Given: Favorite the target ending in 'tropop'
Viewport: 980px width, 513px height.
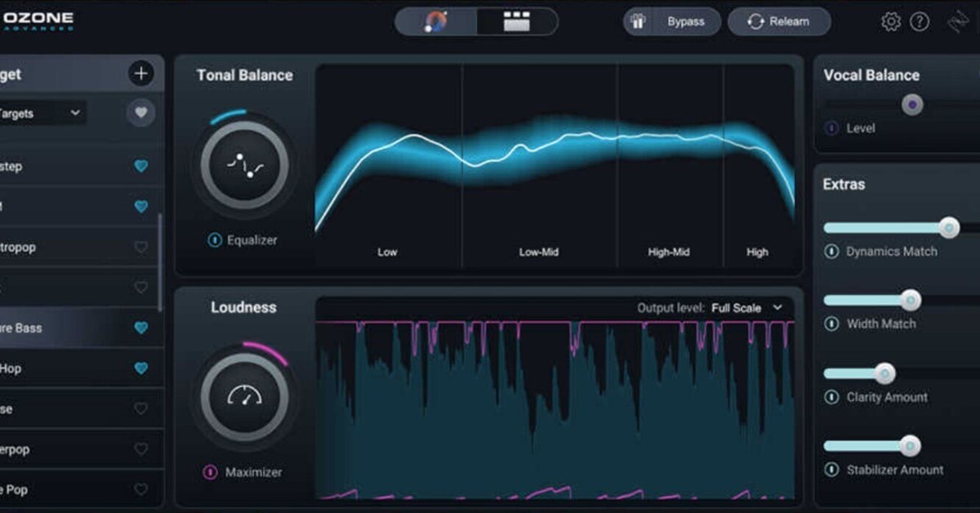Looking at the screenshot, I should point(141,248).
